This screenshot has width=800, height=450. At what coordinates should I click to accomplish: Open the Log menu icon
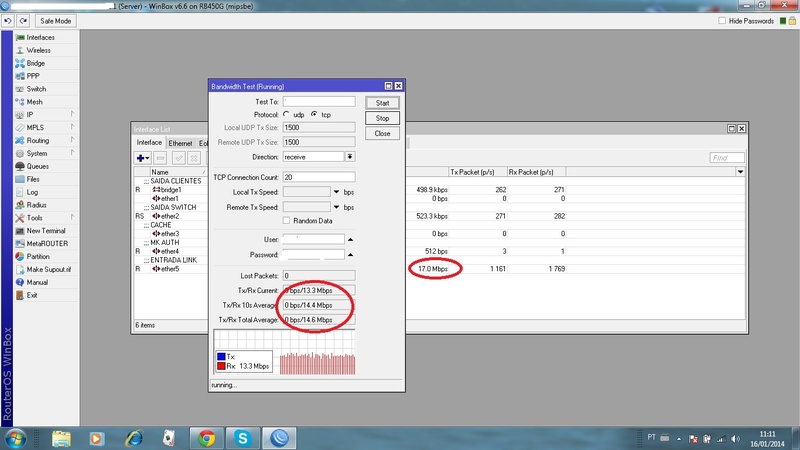20,192
